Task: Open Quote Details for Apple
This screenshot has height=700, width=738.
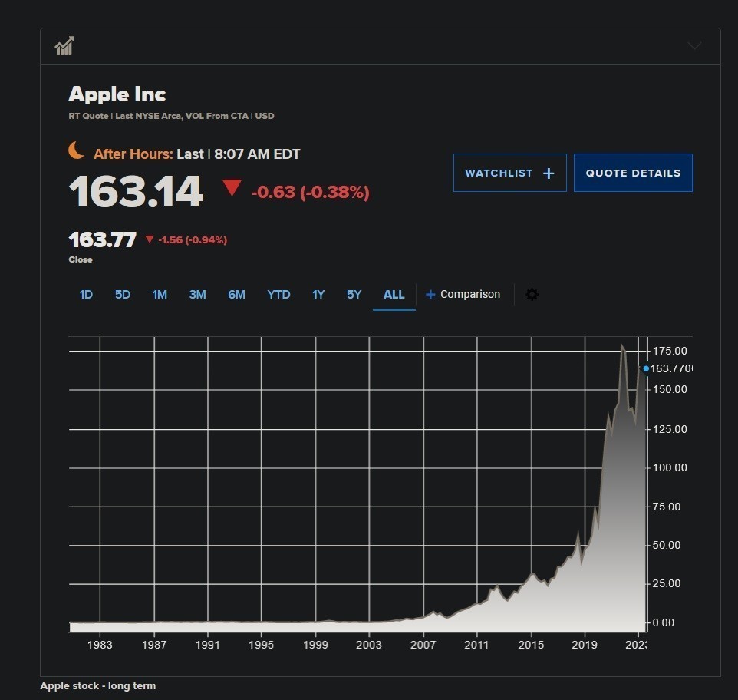Action: pos(633,173)
